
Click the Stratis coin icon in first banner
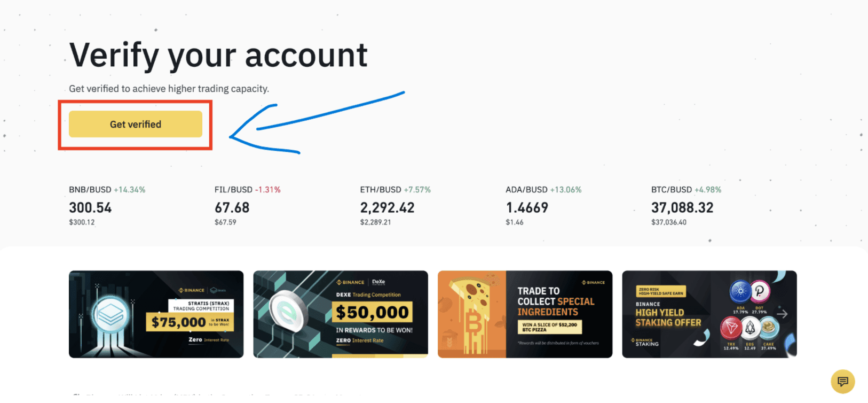click(111, 315)
